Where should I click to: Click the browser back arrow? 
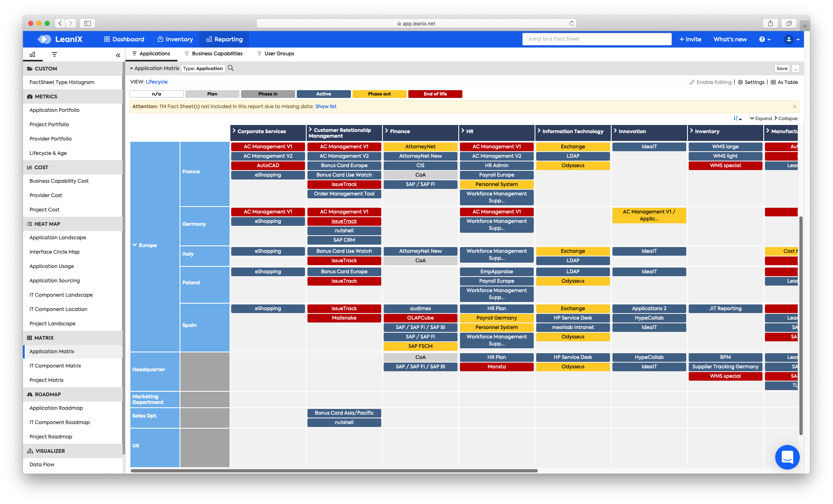(60, 23)
